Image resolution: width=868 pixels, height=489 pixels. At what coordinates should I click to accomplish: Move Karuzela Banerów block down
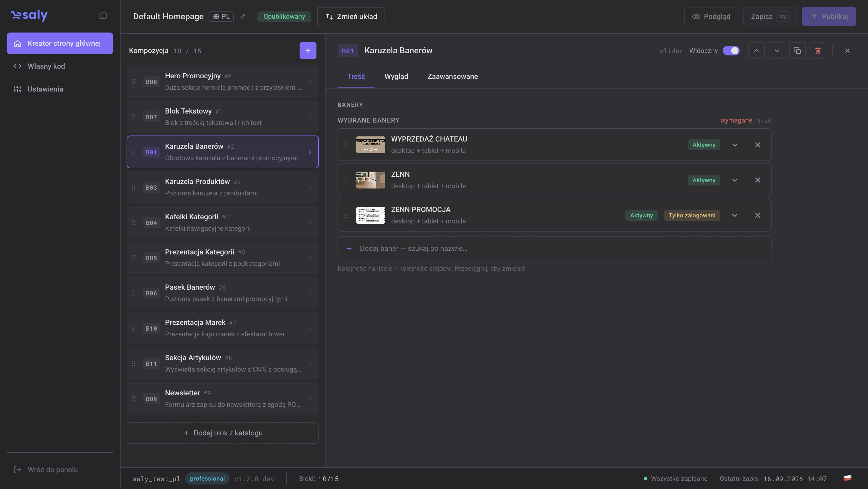pos(777,51)
